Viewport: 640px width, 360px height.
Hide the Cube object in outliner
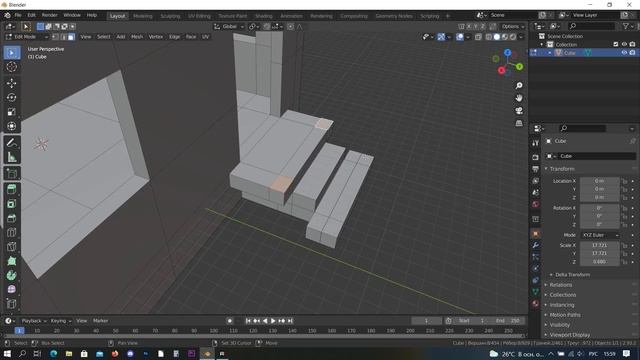(624, 53)
